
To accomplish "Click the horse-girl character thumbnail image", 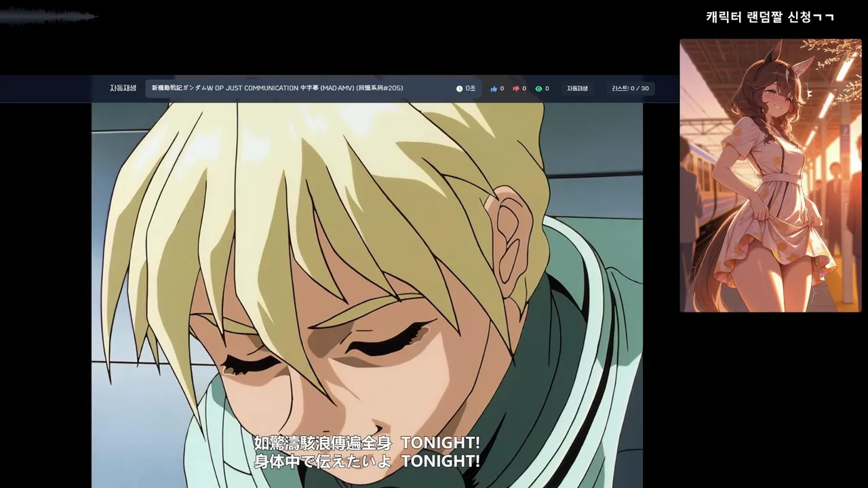I will 771,176.
